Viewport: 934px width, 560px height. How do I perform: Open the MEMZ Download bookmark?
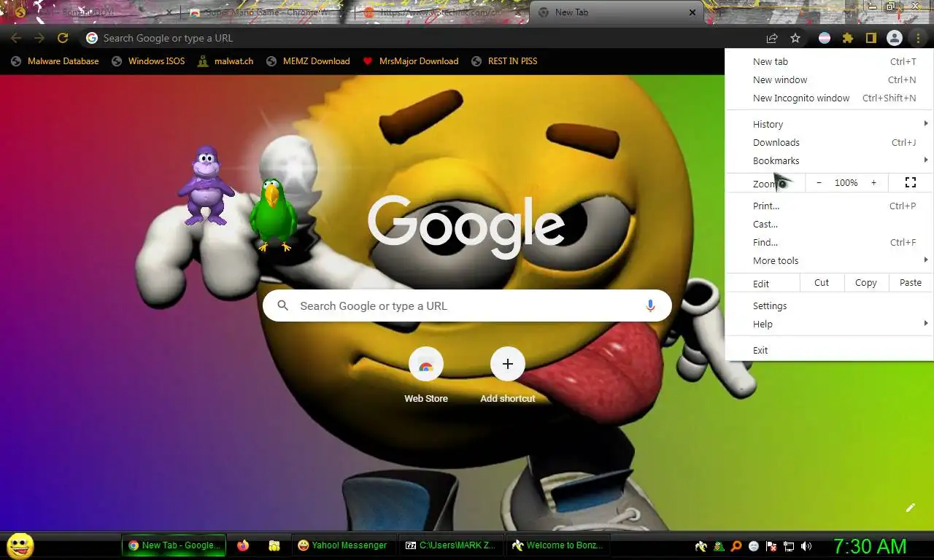(x=308, y=61)
